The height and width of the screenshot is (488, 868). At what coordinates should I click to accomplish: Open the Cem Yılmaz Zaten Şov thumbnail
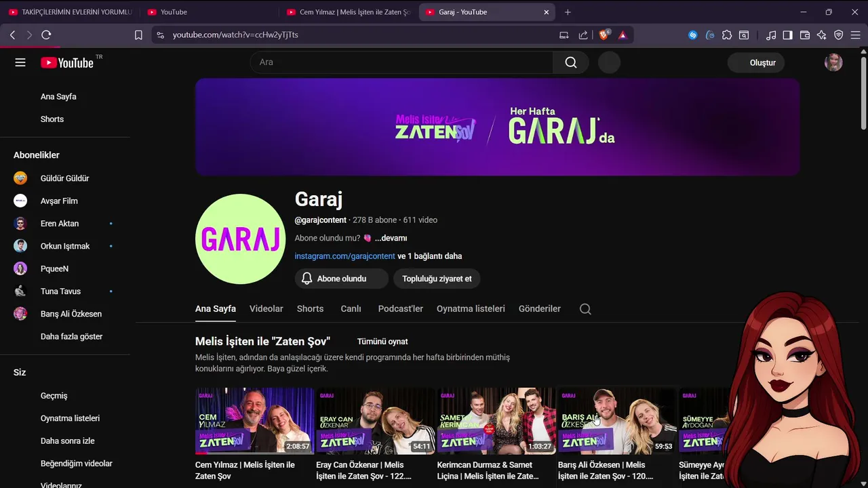(254, 420)
